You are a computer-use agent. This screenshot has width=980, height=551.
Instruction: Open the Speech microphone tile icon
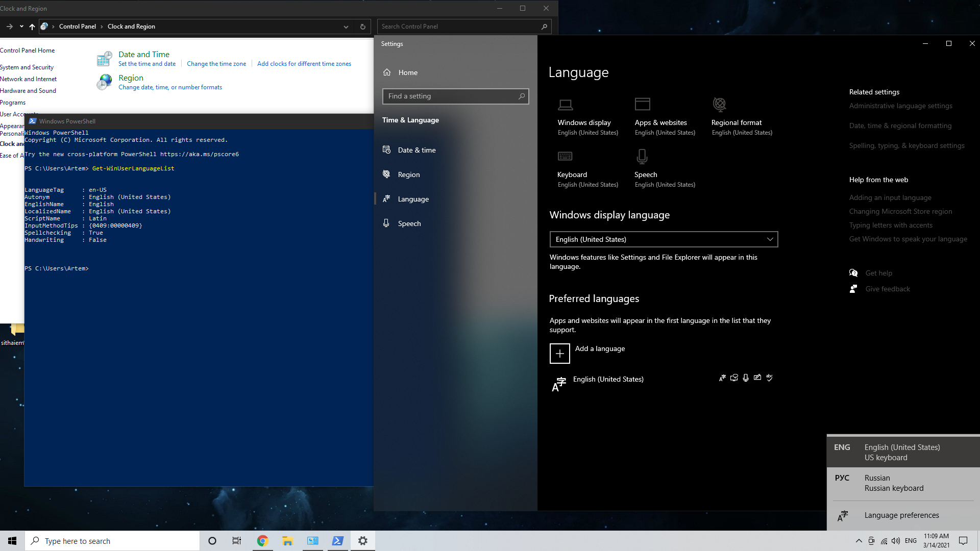coord(642,156)
